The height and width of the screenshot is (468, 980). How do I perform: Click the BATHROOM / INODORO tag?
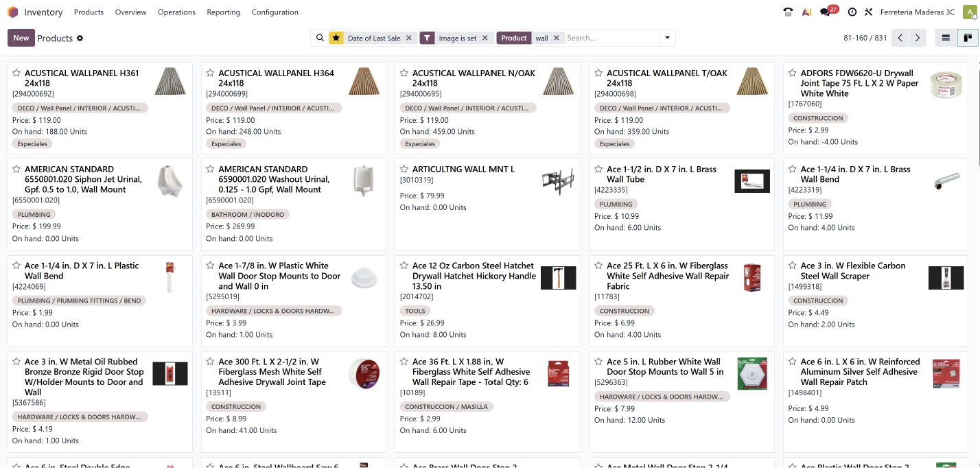pyautogui.click(x=248, y=214)
